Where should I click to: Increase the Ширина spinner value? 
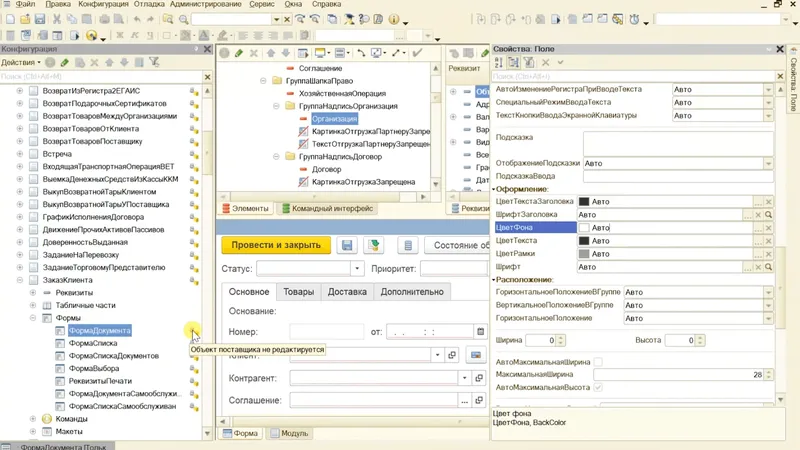tap(560, 338)
